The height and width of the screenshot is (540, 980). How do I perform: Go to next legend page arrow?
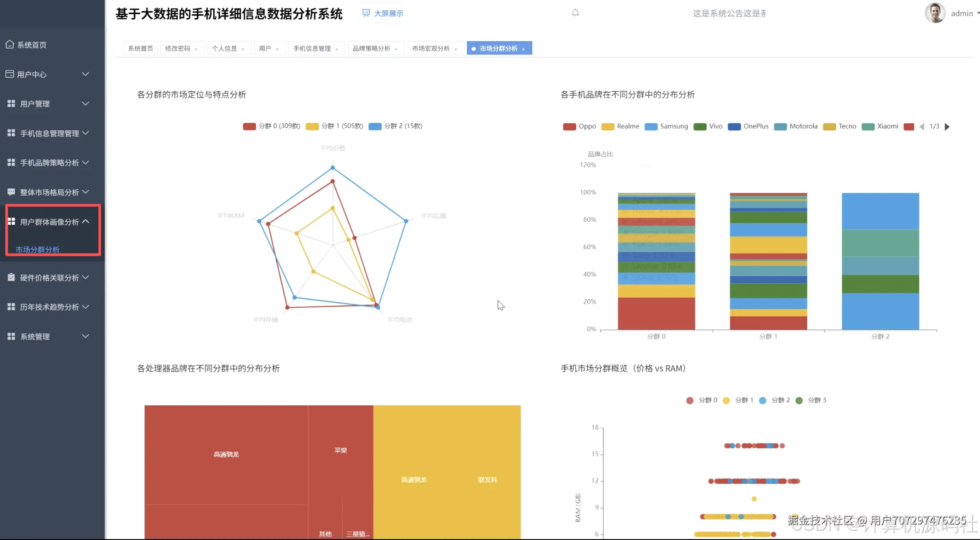(947, 127)
